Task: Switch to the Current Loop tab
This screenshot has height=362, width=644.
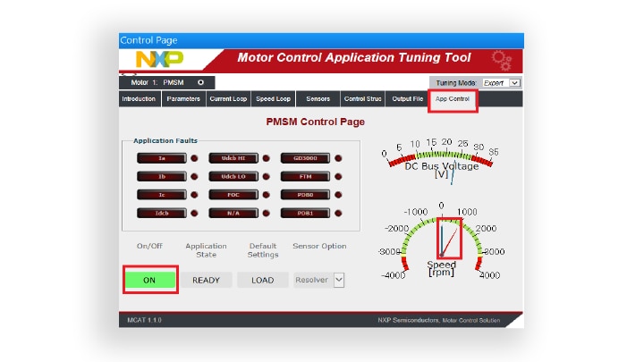Action: point(227,99)
